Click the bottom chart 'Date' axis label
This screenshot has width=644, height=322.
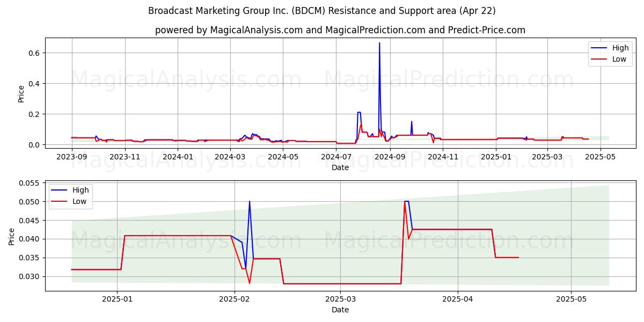[x=340, y=310]
